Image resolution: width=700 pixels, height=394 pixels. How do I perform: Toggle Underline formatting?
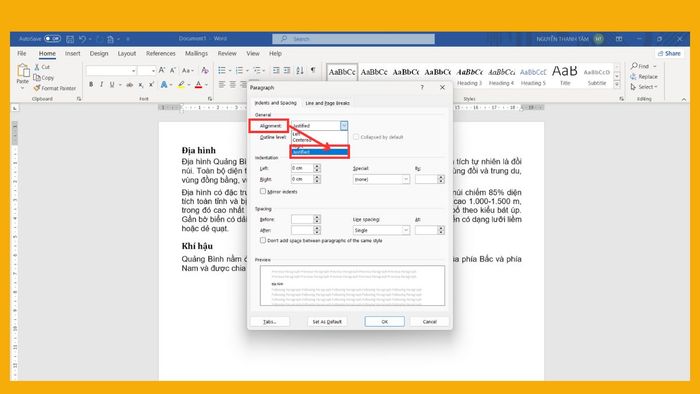click(x=112, y=84)
